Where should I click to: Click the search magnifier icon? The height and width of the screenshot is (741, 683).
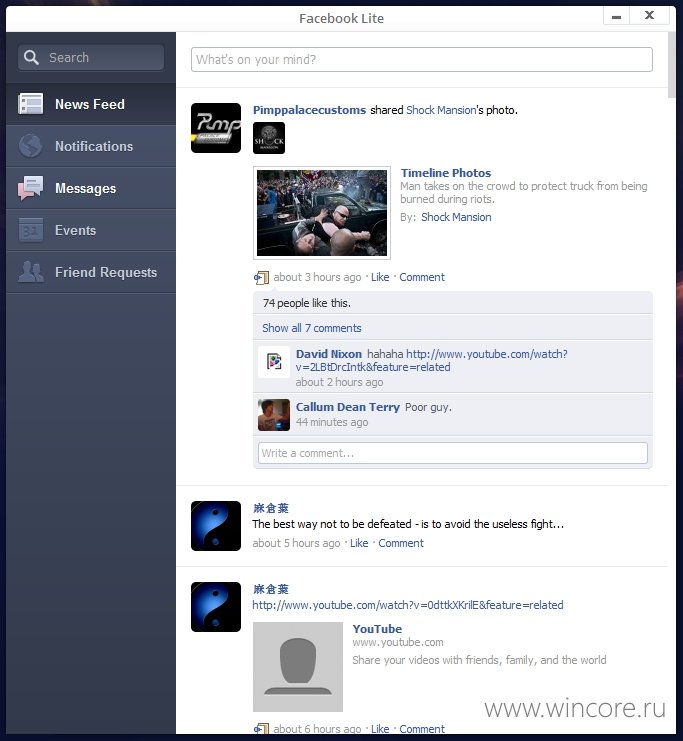pyautogui.click(x=31, y=58)
